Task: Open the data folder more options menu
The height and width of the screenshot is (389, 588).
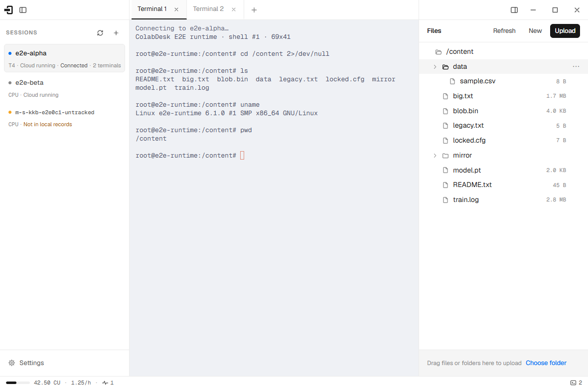Action: pyautogui.click(x=576, y=66)
